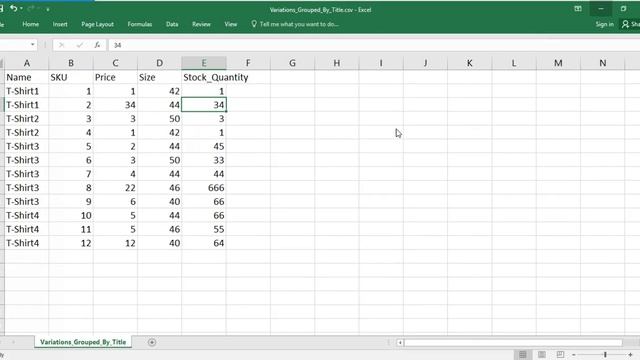
Task: Click the zoom in plus button
Action: click(x=631, y=355)
